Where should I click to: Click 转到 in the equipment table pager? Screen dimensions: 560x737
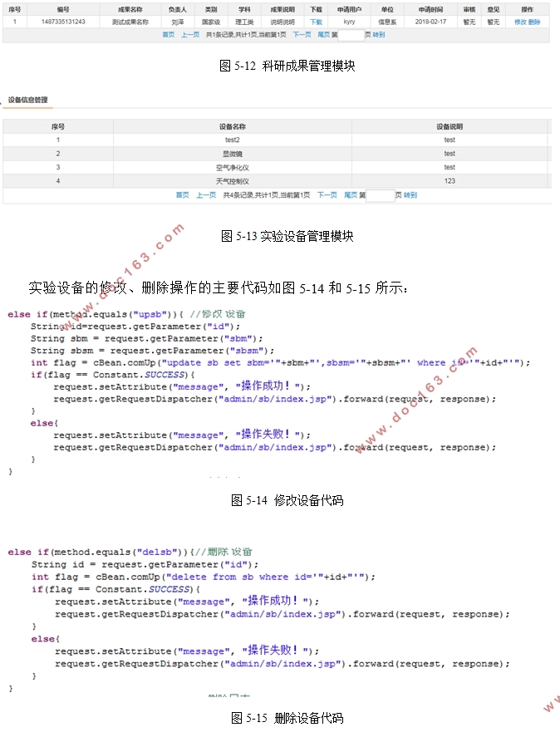coord(410,195)
